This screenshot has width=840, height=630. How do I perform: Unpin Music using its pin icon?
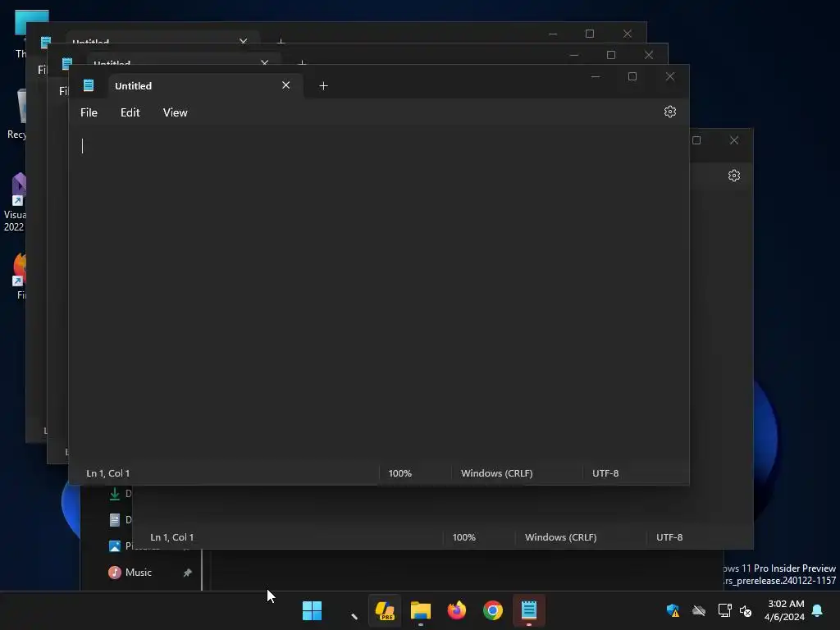(188, 573)
